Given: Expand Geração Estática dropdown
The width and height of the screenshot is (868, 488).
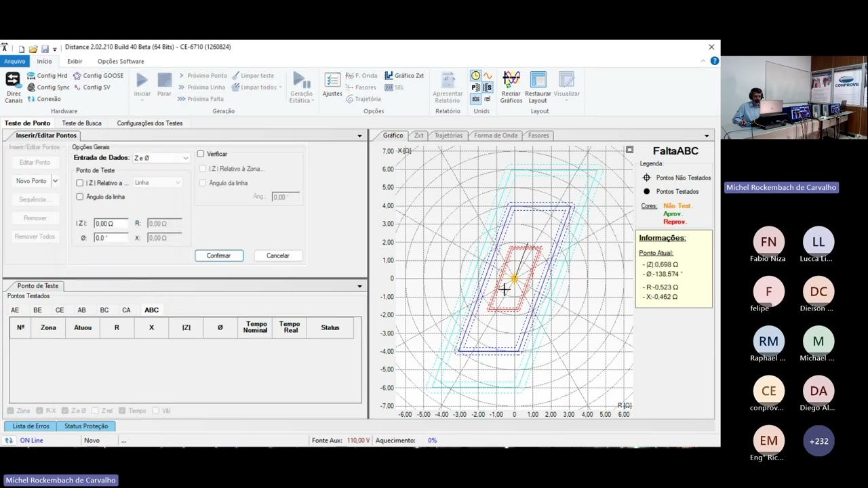Looking at the screenshot, I should [x=301, y=87].
